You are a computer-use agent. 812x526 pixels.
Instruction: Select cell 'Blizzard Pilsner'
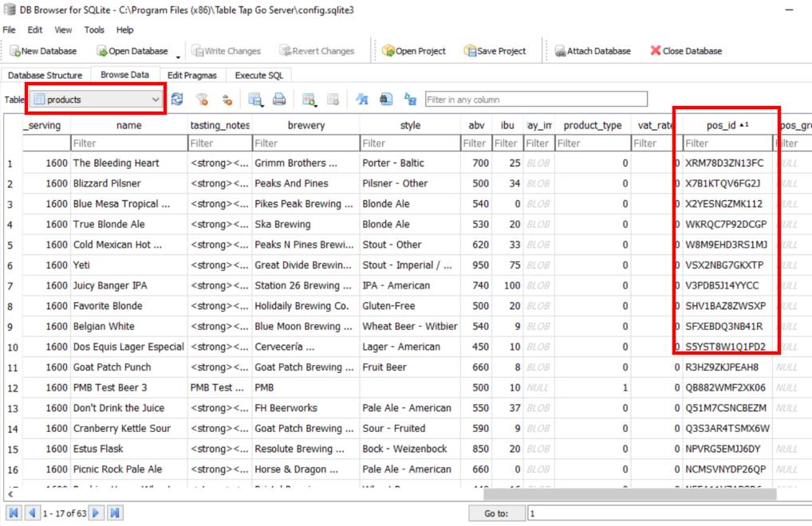tap(129, 183)
